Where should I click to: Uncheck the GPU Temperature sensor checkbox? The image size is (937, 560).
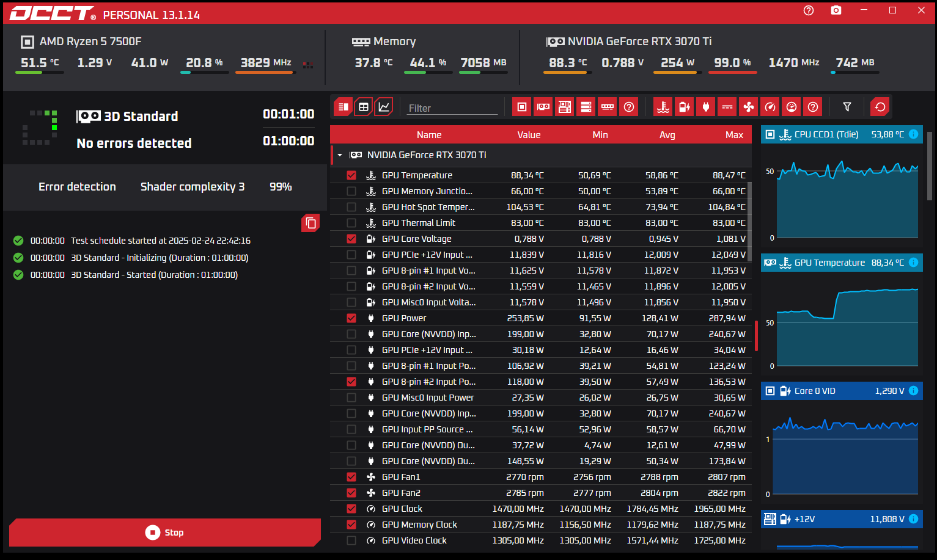point(351,175)
